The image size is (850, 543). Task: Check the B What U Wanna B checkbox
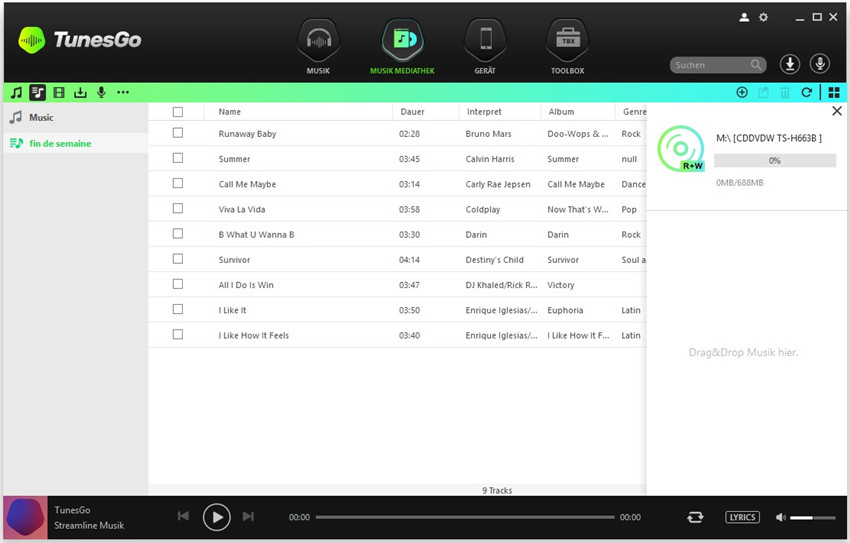tap(178, 234)
